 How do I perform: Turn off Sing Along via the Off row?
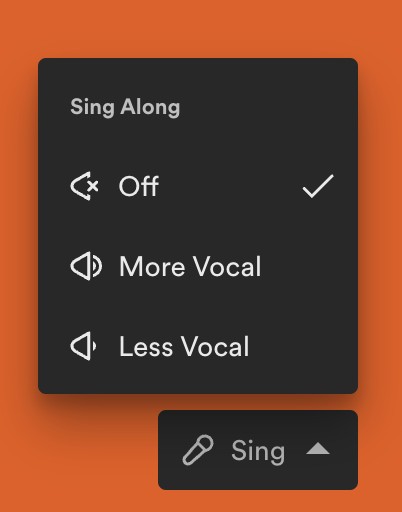point(198,186)
